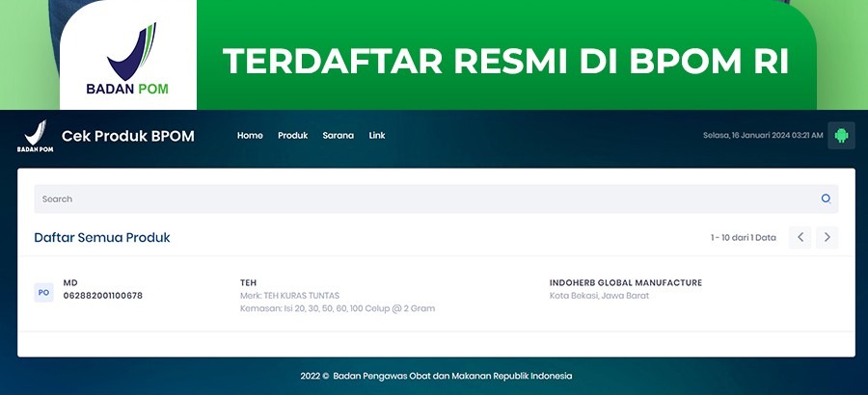Focus the Search input field
Image resolution: width=868 pixels, height=395 pixels.
tap(424, 198)
